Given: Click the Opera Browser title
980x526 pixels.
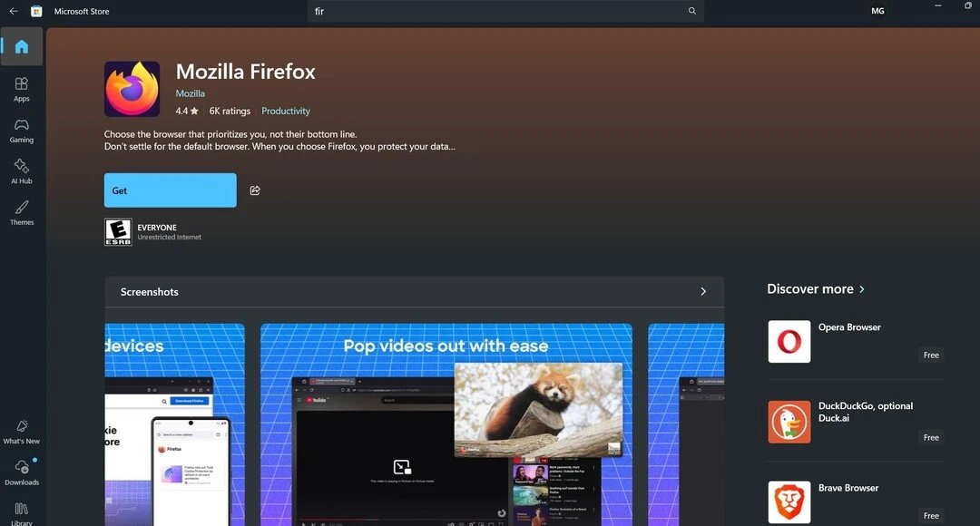Looking at the screenshot, I should [849, 327].
